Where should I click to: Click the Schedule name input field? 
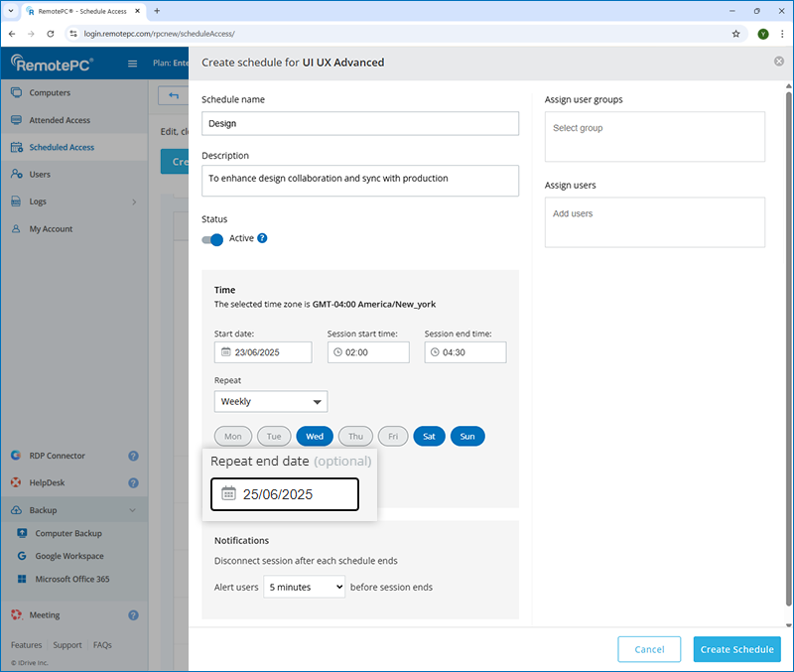coord(360,123)
